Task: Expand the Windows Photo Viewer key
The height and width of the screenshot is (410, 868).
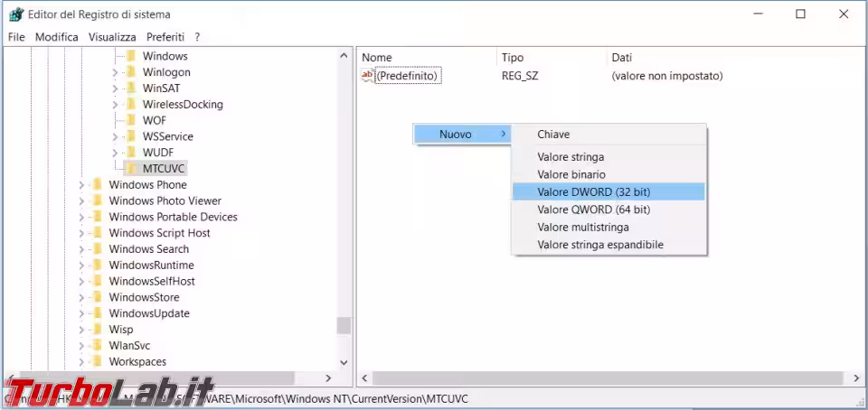Action: tap(81, 201)
